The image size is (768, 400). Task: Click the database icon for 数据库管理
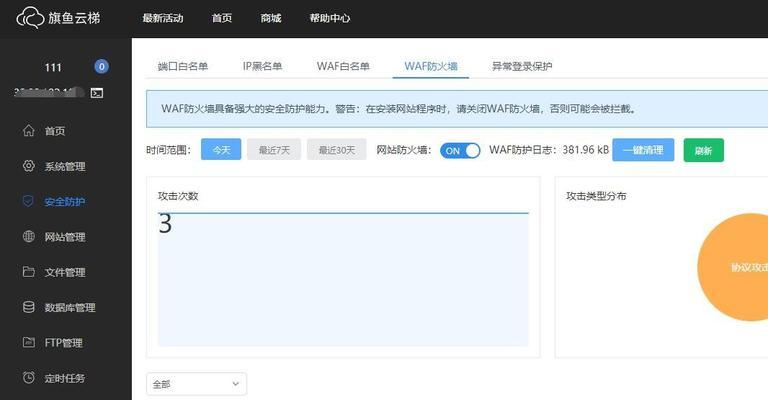pos(29,307)
